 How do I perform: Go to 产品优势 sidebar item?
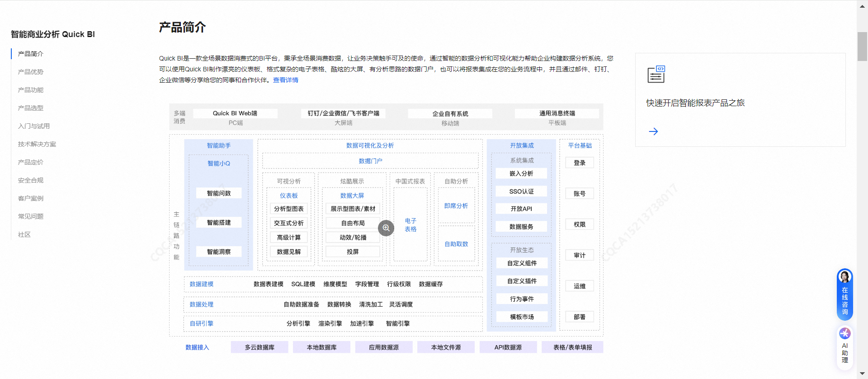pos(31,72)
